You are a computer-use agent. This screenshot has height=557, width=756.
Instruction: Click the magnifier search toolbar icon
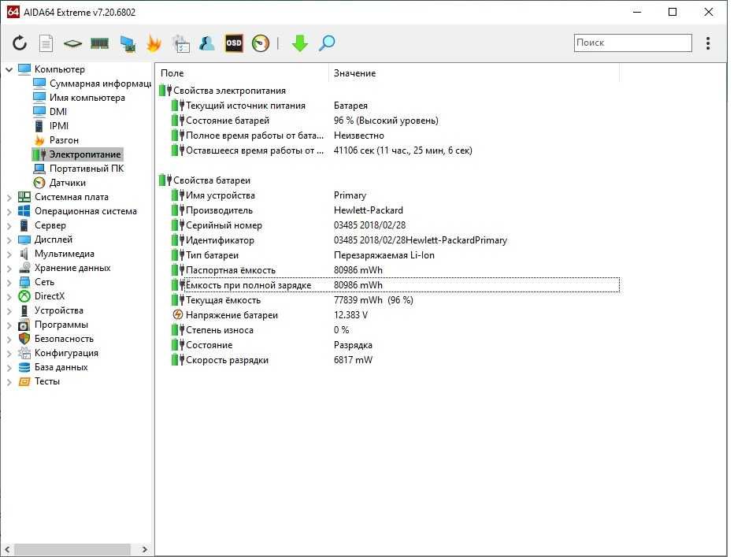point(327,43)
